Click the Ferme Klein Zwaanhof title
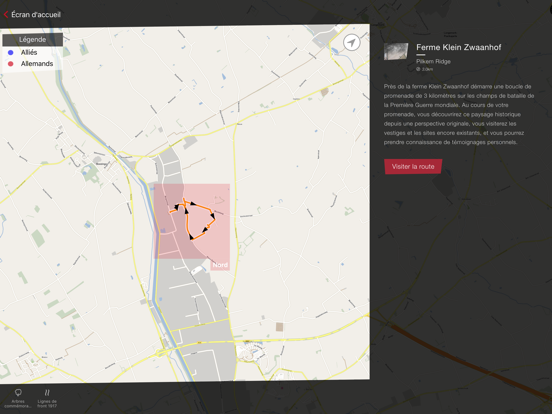 458,47
